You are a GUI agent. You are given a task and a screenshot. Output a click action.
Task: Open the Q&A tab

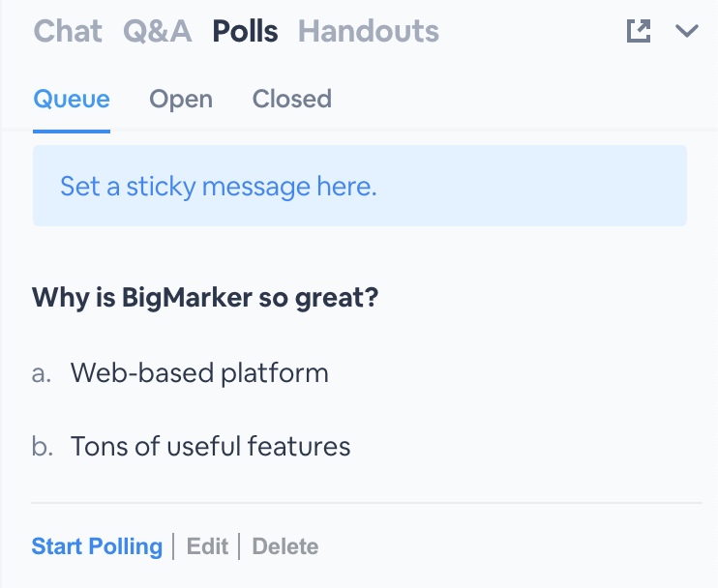[x=158, y=32]
